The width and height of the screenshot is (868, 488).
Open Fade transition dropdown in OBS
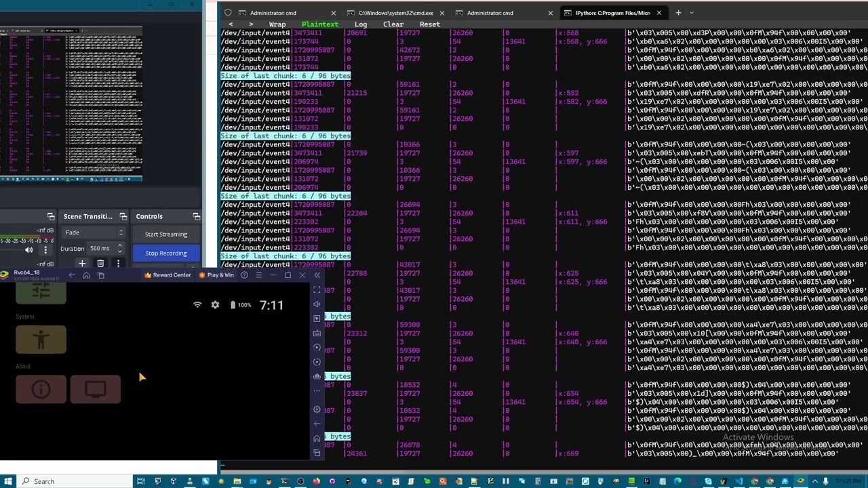coord(93,232)
